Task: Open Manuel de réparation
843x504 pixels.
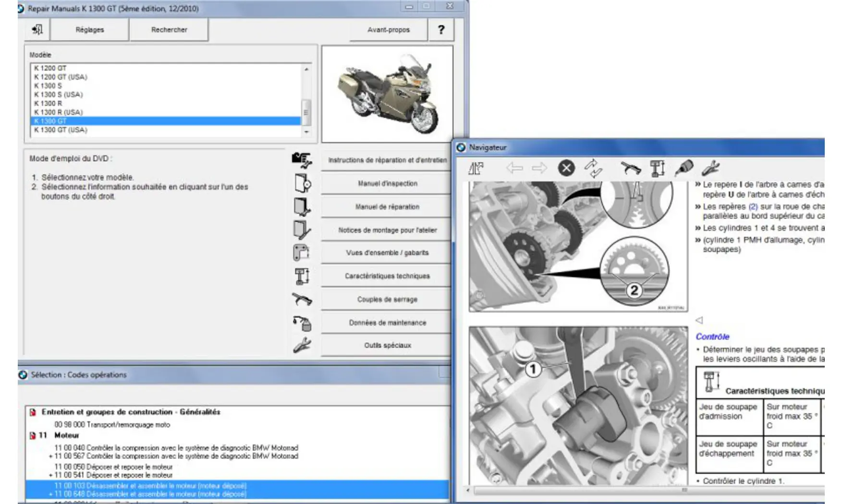Action: 387,207
